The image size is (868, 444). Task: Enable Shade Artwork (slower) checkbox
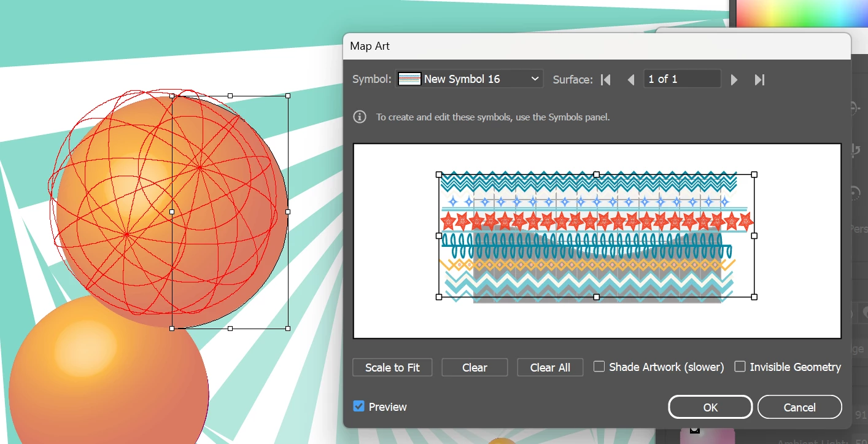pyautogui.click(x=599, y=367)
